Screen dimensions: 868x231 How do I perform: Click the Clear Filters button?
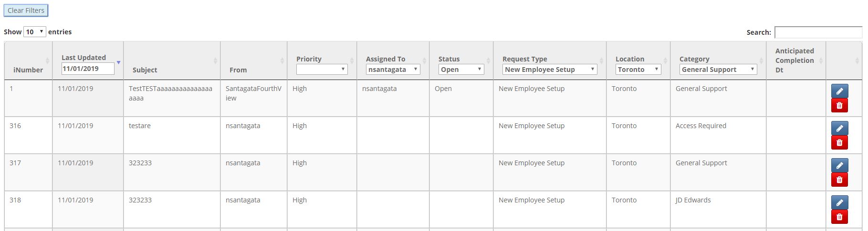click(26, 10)
